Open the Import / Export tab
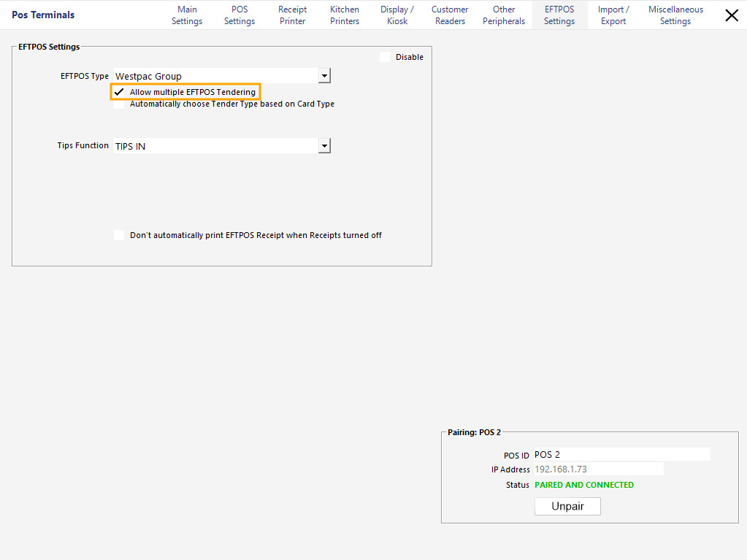This screenshot has width=747, height=560. tap(613, 15)
